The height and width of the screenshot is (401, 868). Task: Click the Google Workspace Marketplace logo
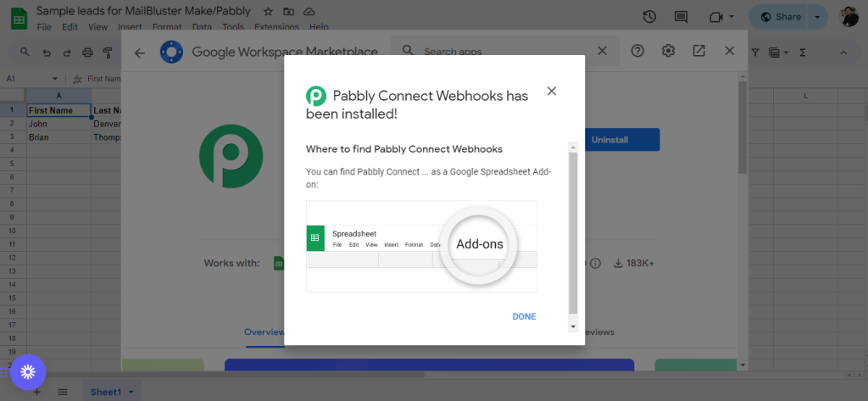171,52
